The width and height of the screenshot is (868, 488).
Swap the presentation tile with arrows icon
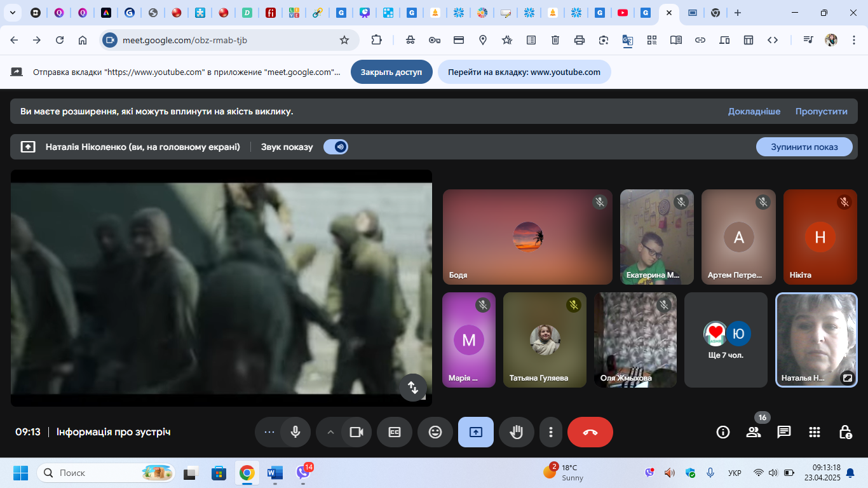[413, 388]
